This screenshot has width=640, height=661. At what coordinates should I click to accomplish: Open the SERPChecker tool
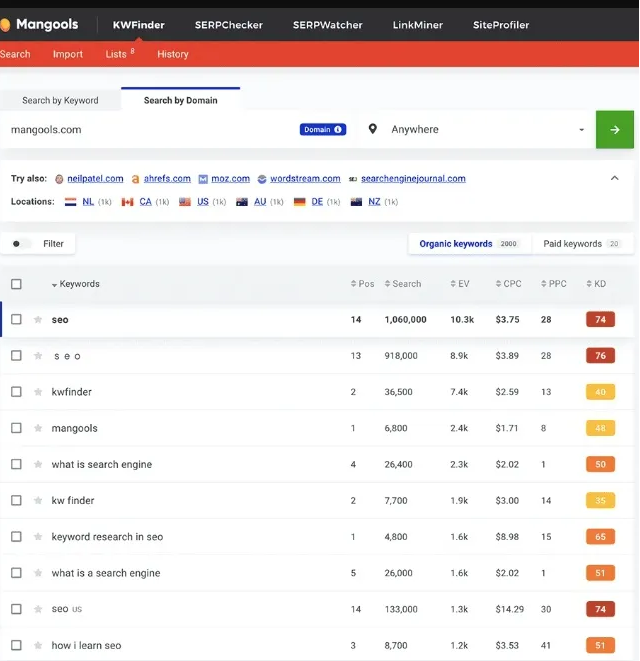(x=229, y=25)
